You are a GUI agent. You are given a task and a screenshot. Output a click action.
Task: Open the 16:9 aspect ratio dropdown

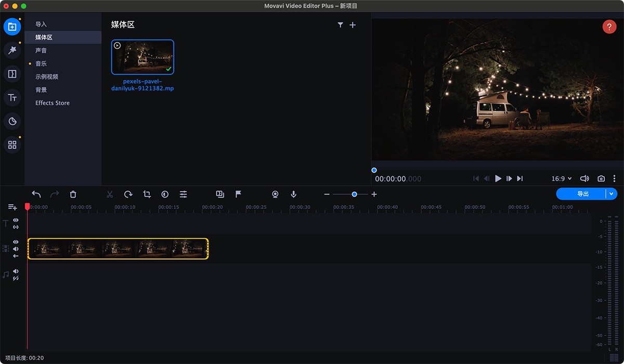coord(561,178)
